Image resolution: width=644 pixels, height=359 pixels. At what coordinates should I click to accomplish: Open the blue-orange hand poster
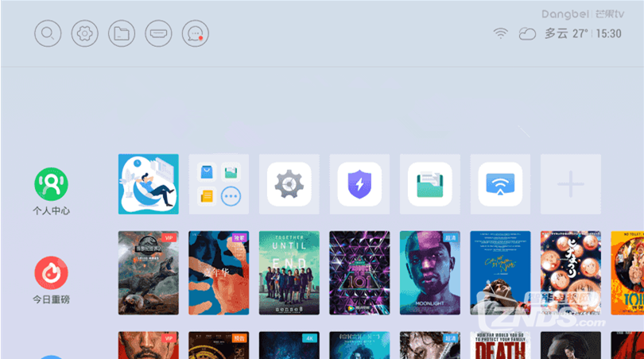pos(219,273)
